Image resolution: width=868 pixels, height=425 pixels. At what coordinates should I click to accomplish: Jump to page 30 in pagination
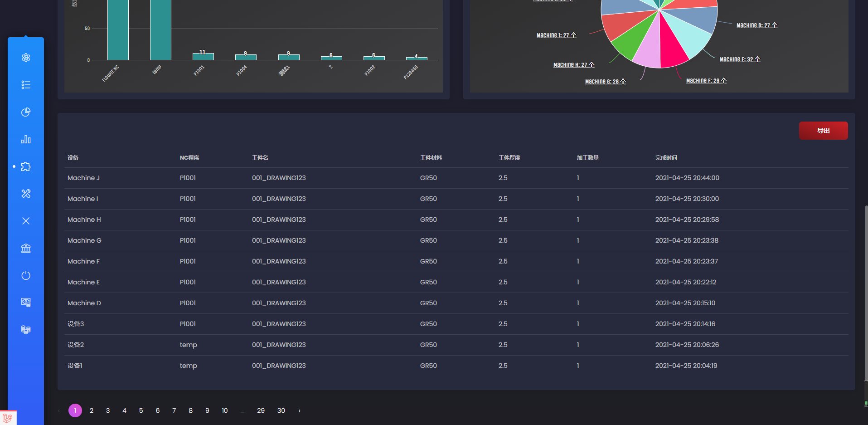pyautogui.click(x=281, y=410)
